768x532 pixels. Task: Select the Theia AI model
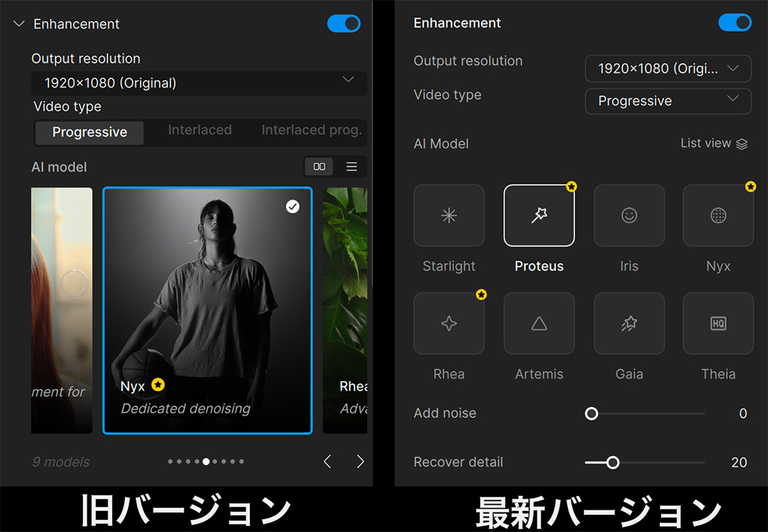tap(718, 324)
